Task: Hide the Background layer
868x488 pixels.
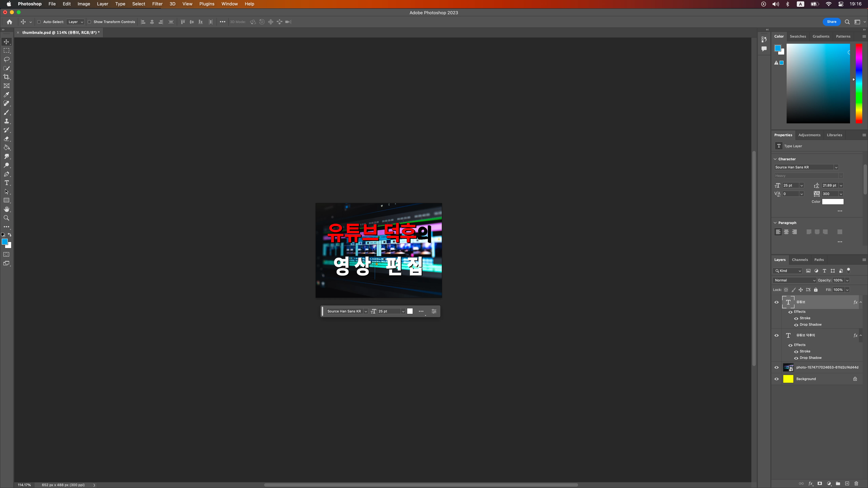Action: (776, 379)
